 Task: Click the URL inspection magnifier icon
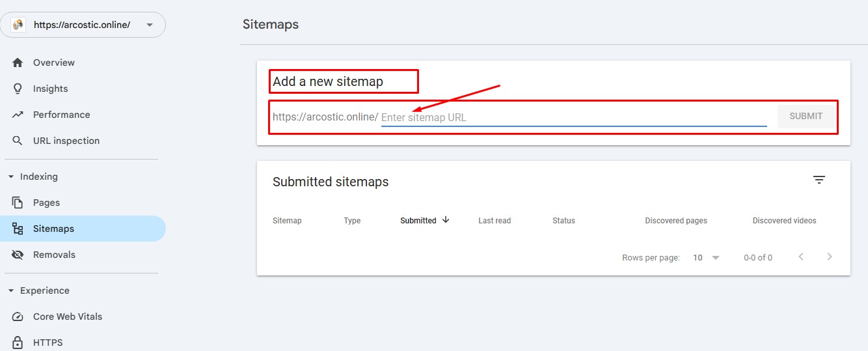tap(18, 141)
